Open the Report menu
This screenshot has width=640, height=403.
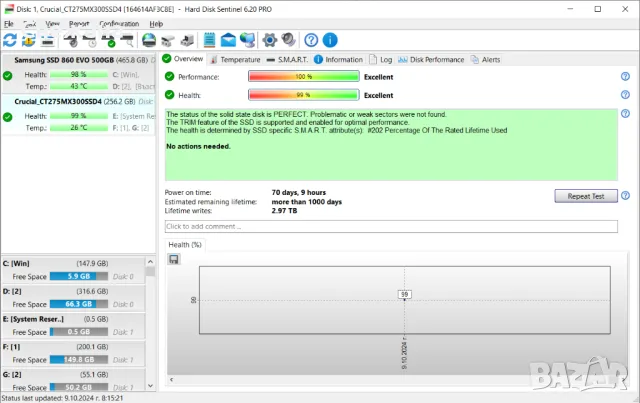79,23
